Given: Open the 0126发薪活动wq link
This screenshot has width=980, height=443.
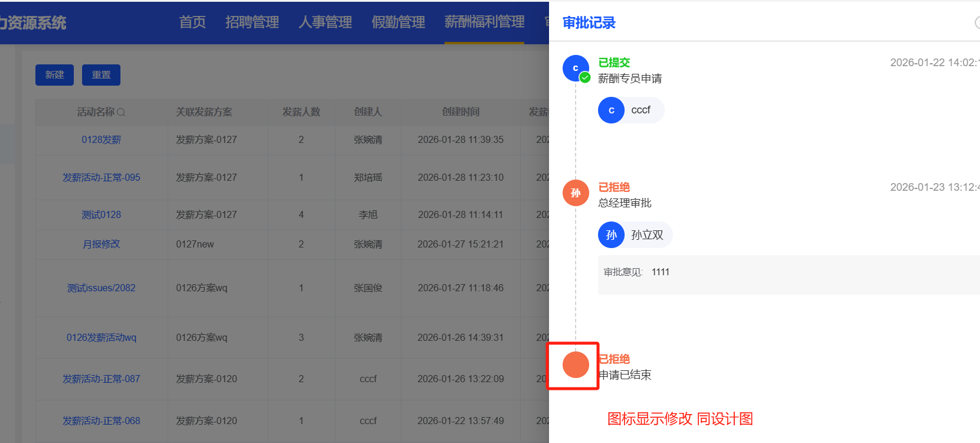Looking at the screenshot, I should pos(102,338).
